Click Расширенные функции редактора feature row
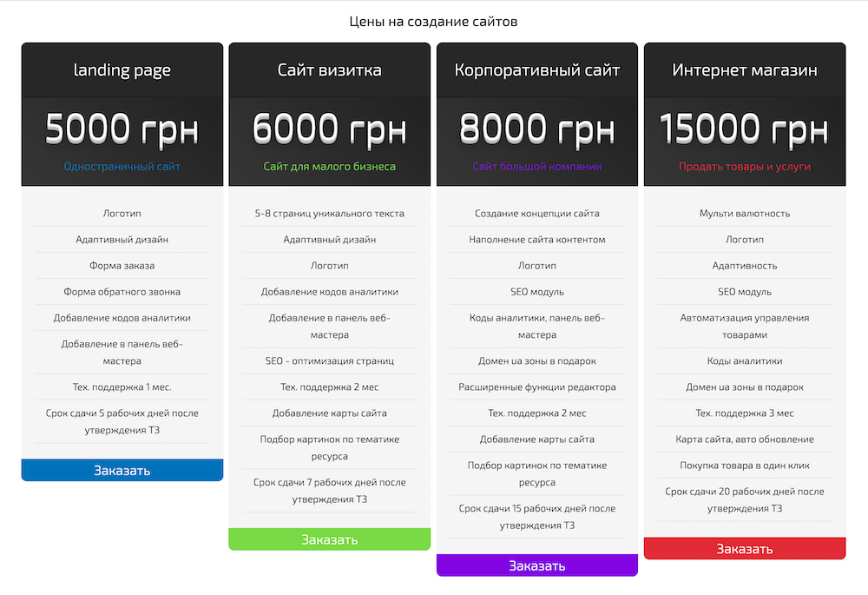Viewport: 868px width, 595px height. (537, 387)
